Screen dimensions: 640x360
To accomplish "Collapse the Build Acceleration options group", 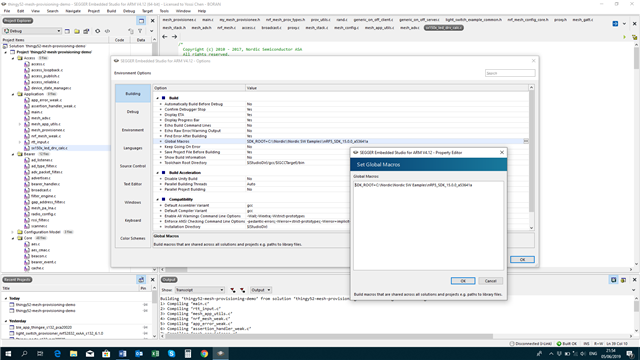I will (x=158, y=173).
